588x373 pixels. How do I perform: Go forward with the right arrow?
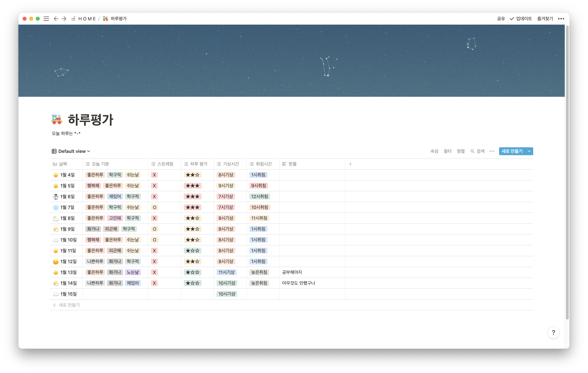[x=64, y=19]
